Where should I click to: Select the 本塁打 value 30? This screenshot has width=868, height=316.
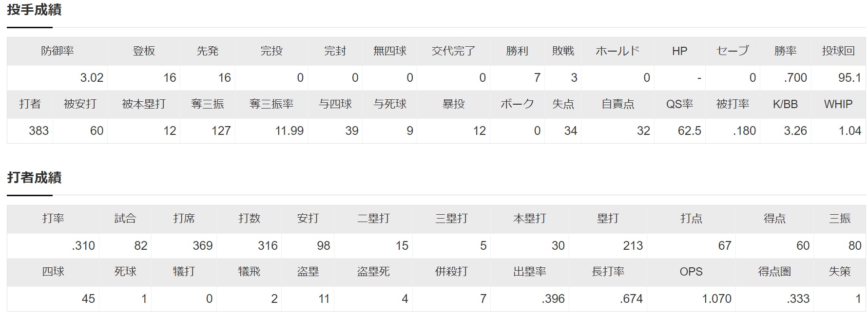[529, 245]
